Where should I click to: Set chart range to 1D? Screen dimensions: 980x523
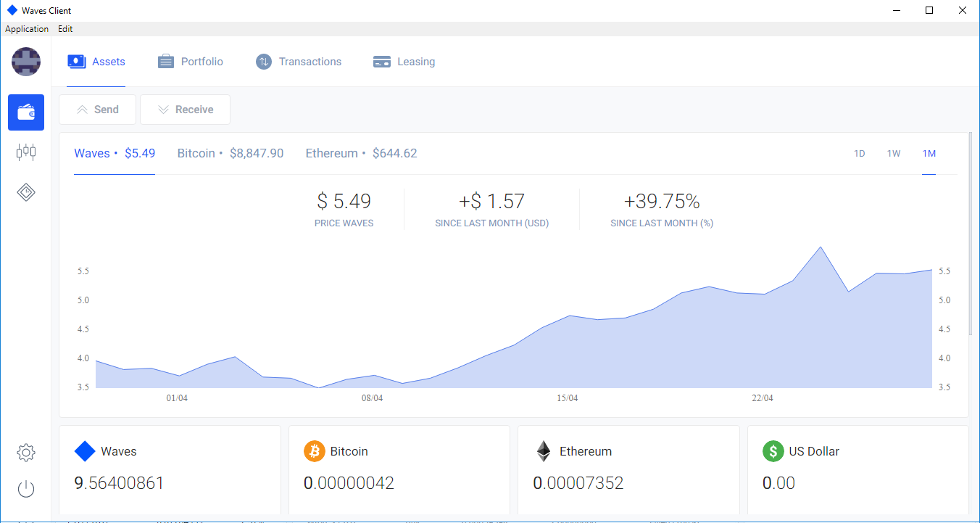point(860,153)
